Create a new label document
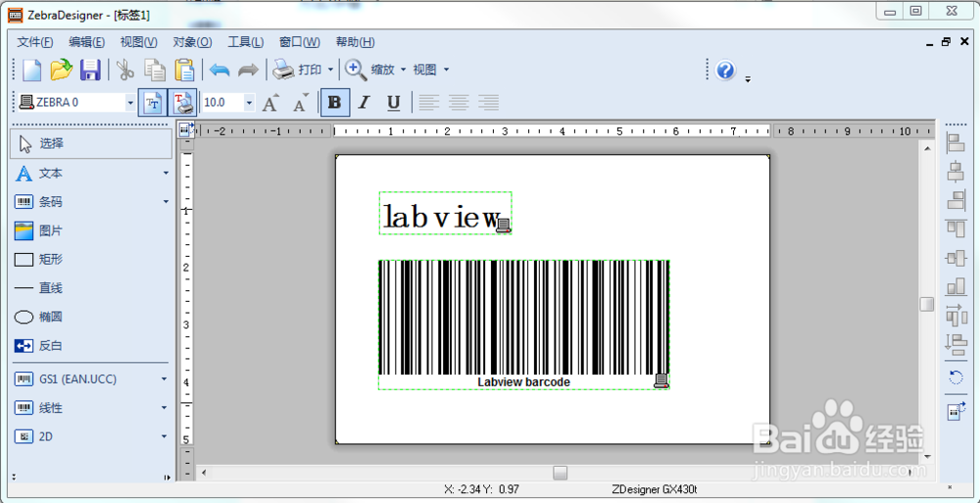This screenshot has width=980, height=503. [x=32, y=70]
